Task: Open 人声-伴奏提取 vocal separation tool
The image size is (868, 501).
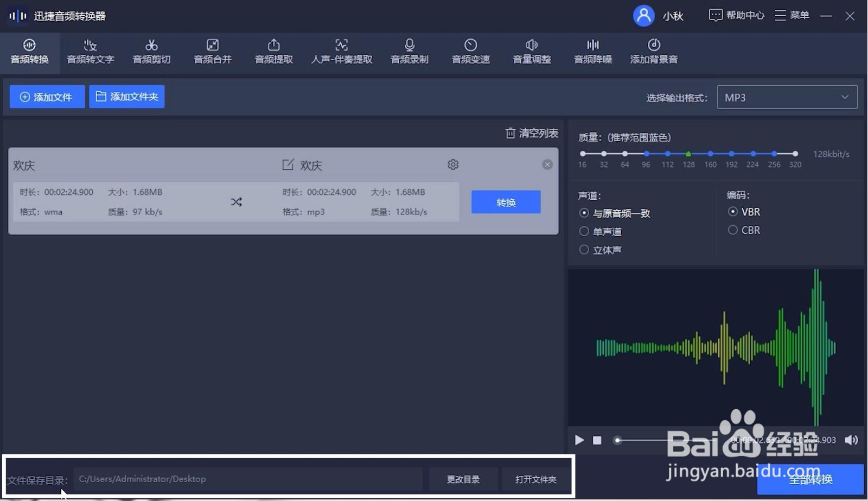Action: tap(341, 52)
